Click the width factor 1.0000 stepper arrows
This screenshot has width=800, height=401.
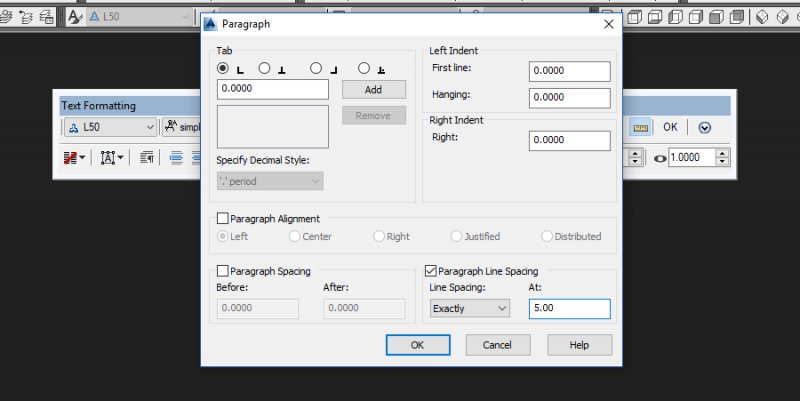(x=722, y=158)
